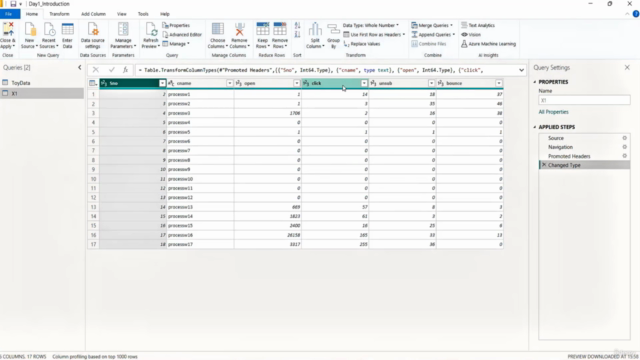This screenshot has width=640, height=360.
Task: Click Manage Parameters icon
Action: coord(123,30)
